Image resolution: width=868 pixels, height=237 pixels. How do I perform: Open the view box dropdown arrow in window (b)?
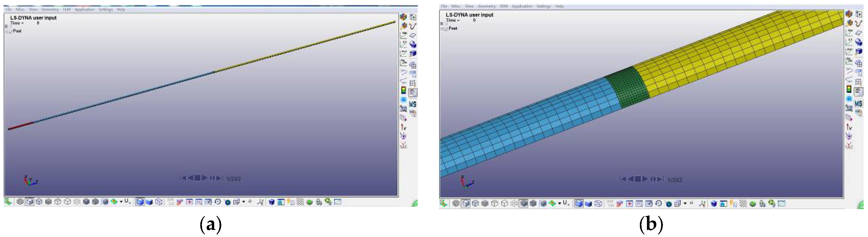pos(685,203)
